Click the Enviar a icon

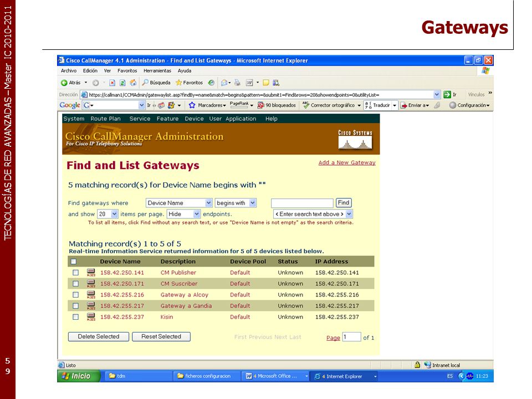coord(404,105)
